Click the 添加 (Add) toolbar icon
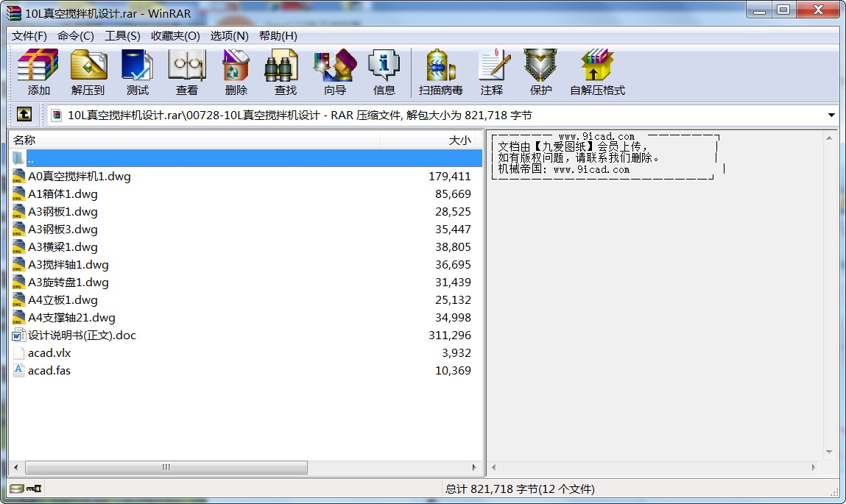Viewport: 846px width, 504px height. click(x=38, y=72)
